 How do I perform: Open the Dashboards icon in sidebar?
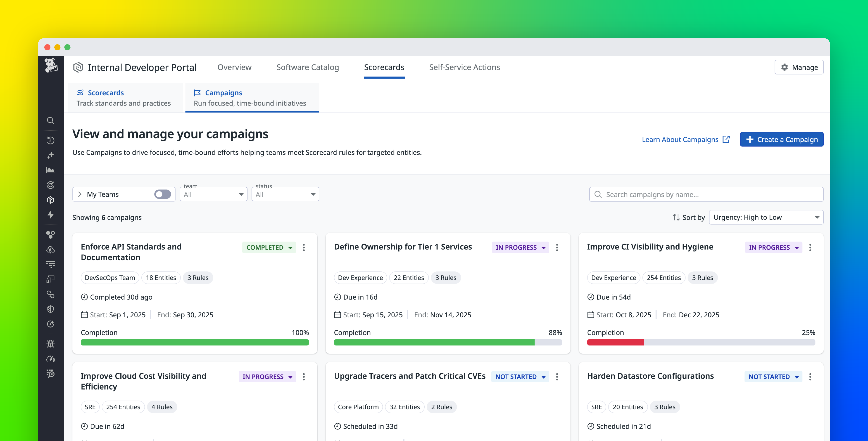click(x=50, y=170)
